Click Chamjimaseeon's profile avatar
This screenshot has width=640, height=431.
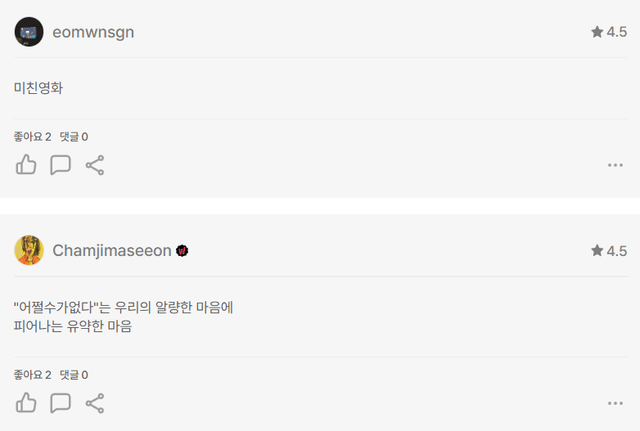29,250
